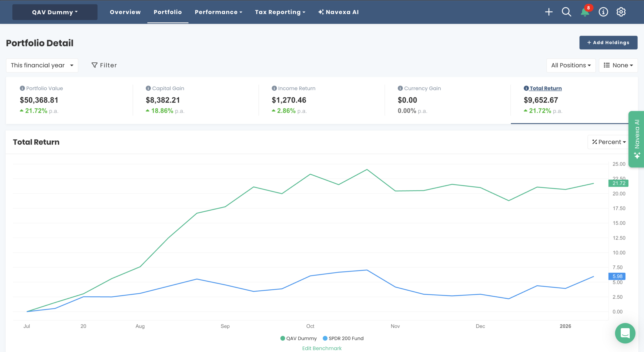
Task: Change chart units via the Percent selector
Action: coord(608,142)
